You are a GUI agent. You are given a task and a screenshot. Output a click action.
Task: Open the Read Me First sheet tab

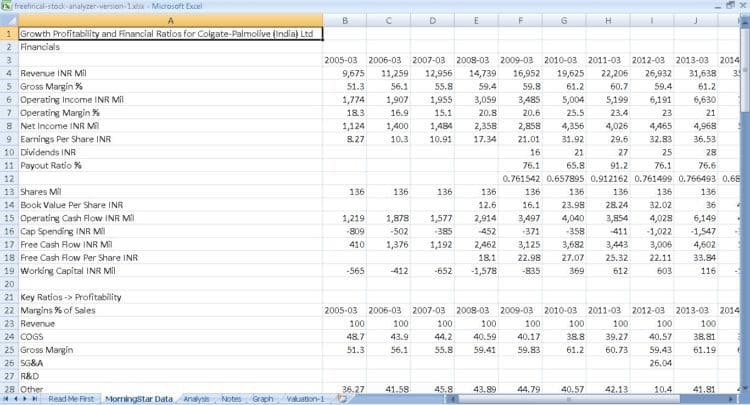point(71,399)
